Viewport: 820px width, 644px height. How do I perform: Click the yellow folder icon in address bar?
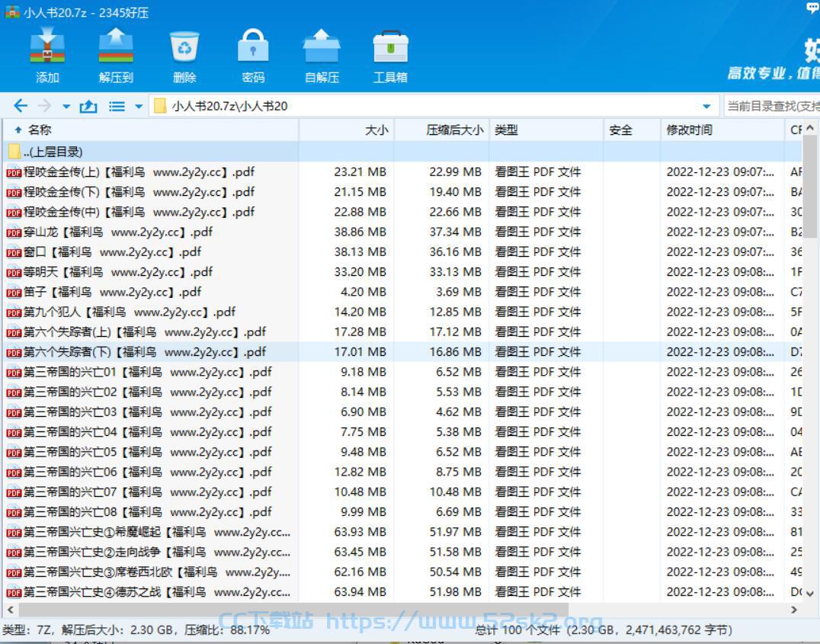(160, 106)
